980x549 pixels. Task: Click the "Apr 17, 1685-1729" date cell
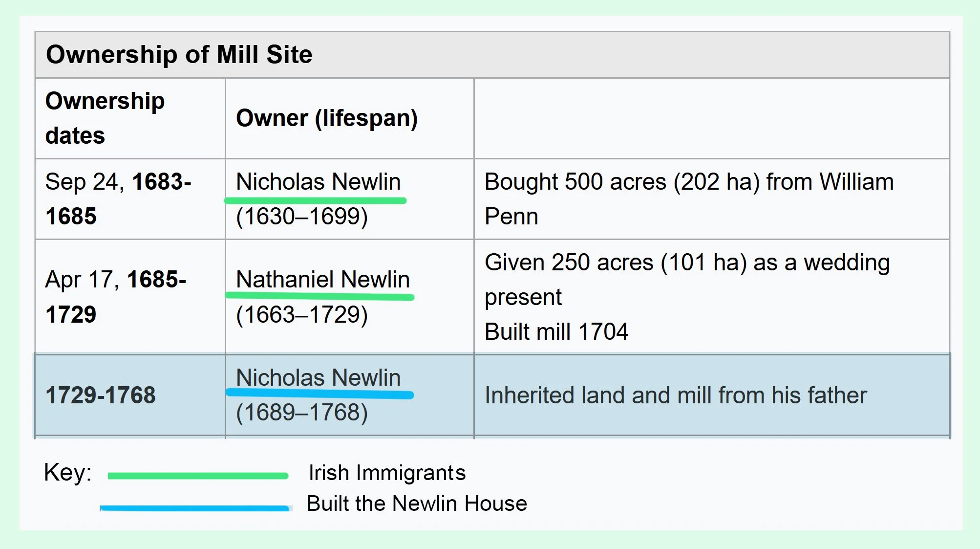click(115, 296)
